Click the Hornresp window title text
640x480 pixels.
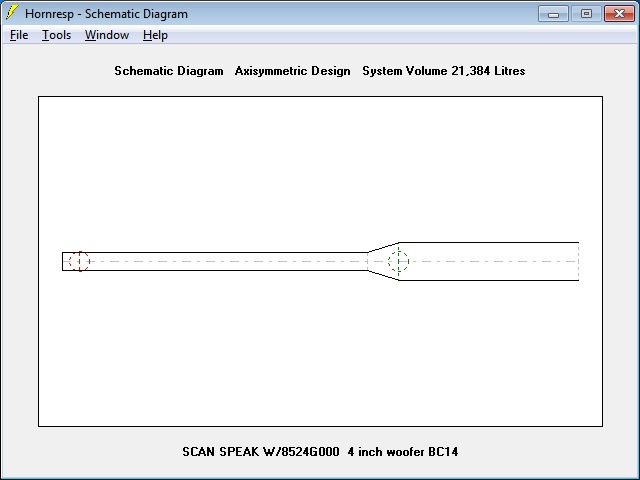[x=106, y=14]
